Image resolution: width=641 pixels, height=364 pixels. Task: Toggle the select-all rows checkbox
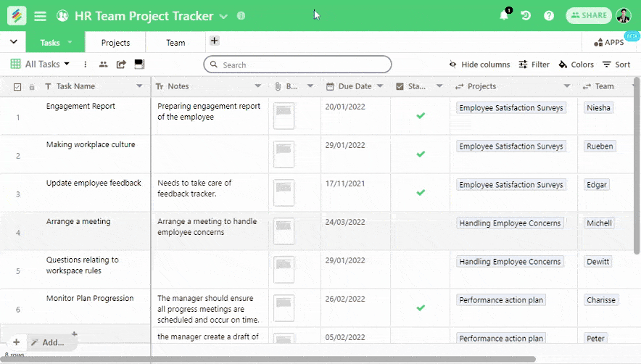point(17,87)
